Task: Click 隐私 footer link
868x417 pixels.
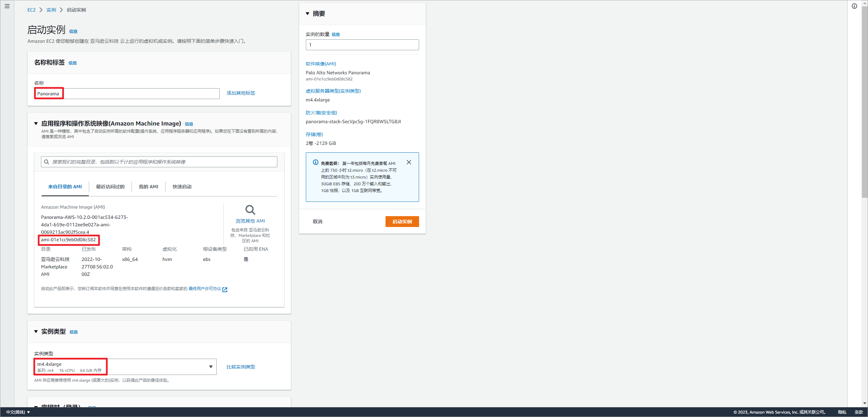Action: pos(842,412)
